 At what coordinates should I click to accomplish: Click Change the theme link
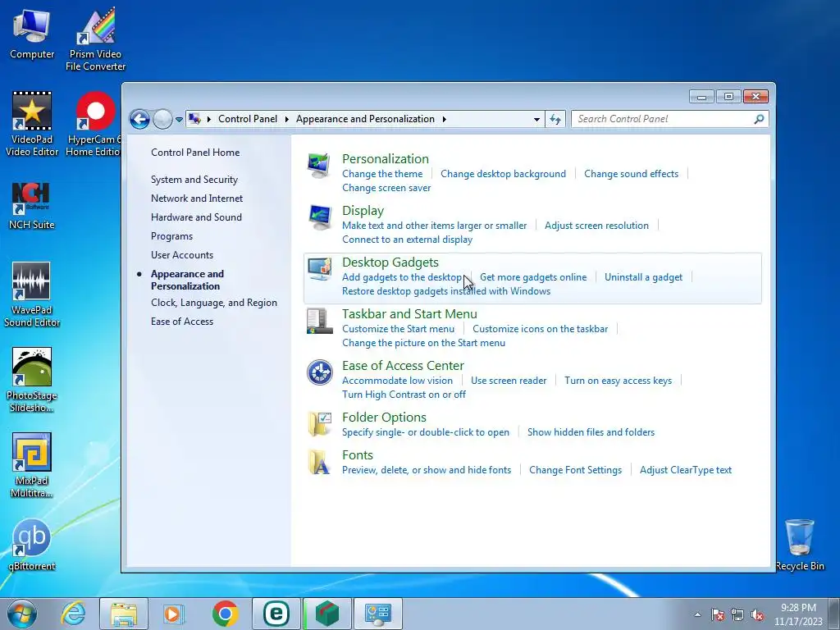tap(382, 174)
